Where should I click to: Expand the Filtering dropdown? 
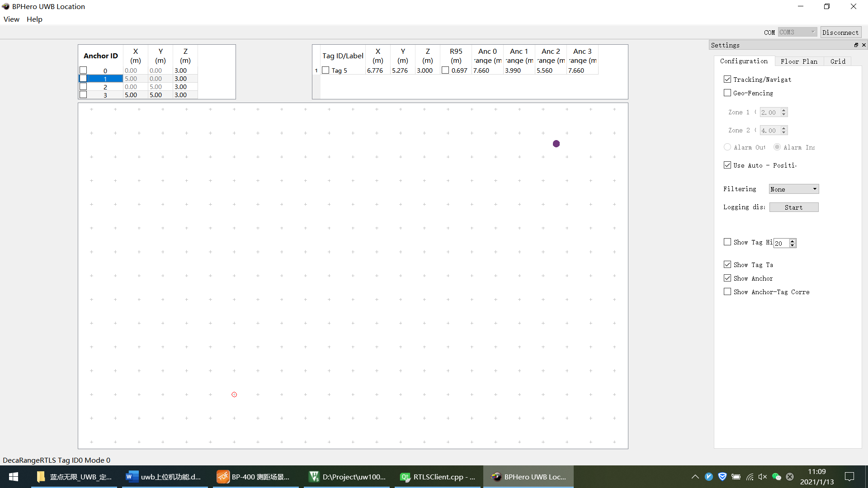pyautogui.click(x=794, y=189)
